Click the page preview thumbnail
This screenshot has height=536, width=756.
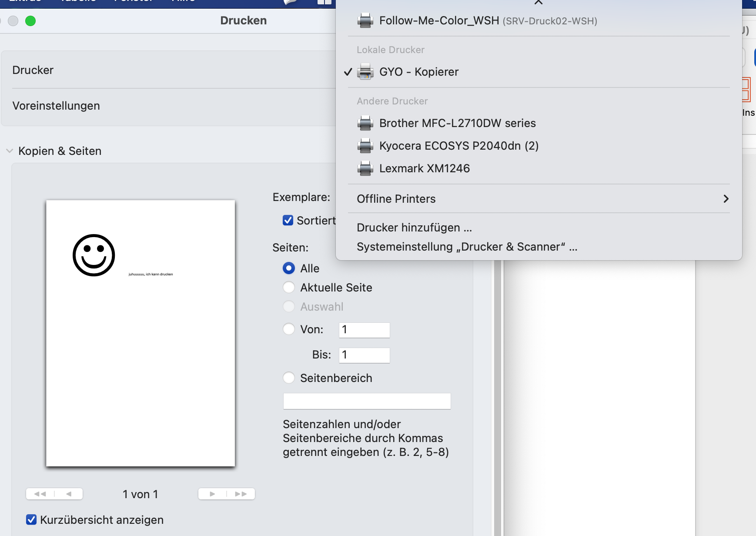coord(140,333)
